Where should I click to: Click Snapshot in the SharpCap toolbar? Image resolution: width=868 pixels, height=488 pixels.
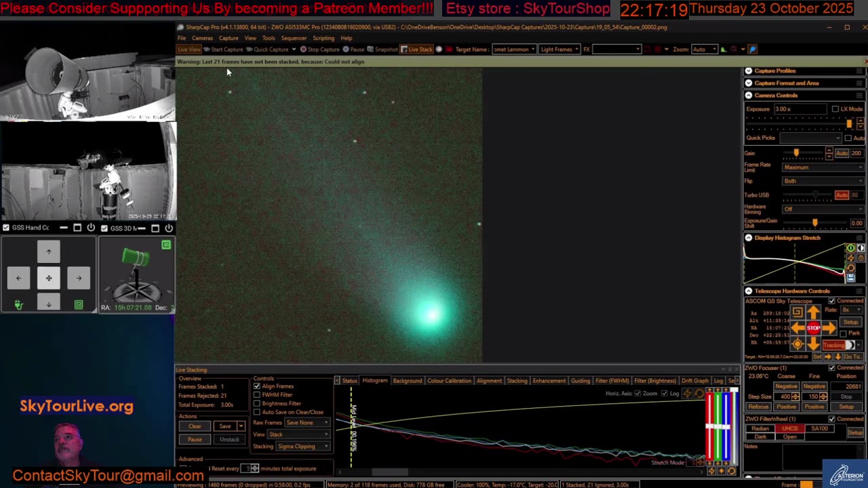382,49
